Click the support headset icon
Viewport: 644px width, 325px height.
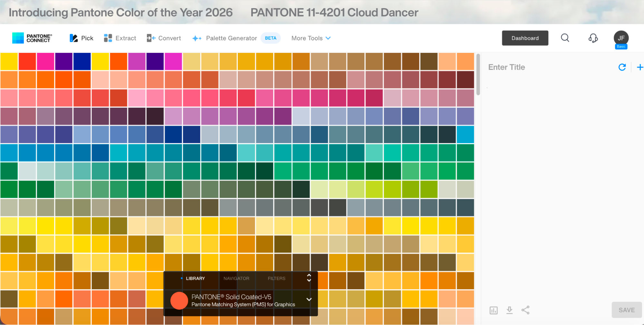[x=593, y=38]
